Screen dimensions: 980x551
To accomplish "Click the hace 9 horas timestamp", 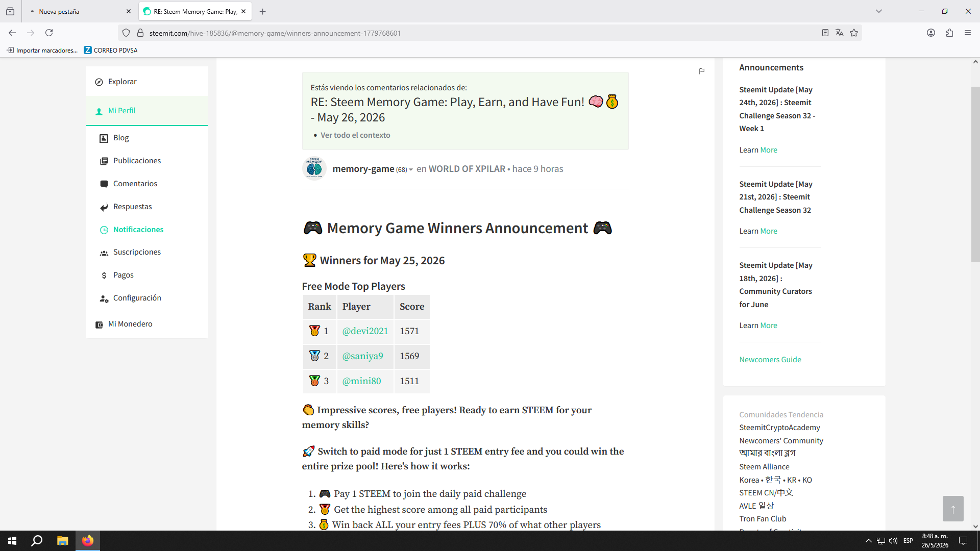I will point(538,169).
